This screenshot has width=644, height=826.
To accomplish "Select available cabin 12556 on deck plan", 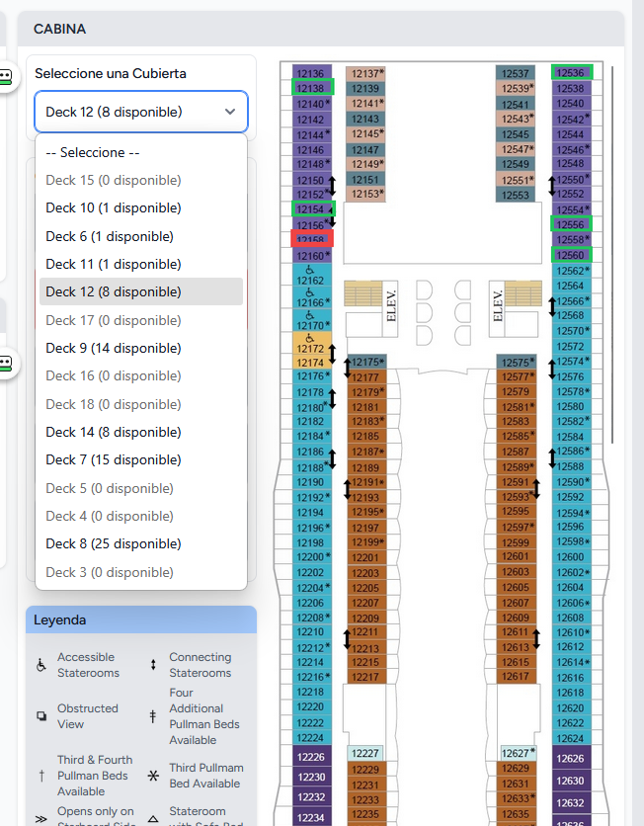I will click(x=571, y=224).
